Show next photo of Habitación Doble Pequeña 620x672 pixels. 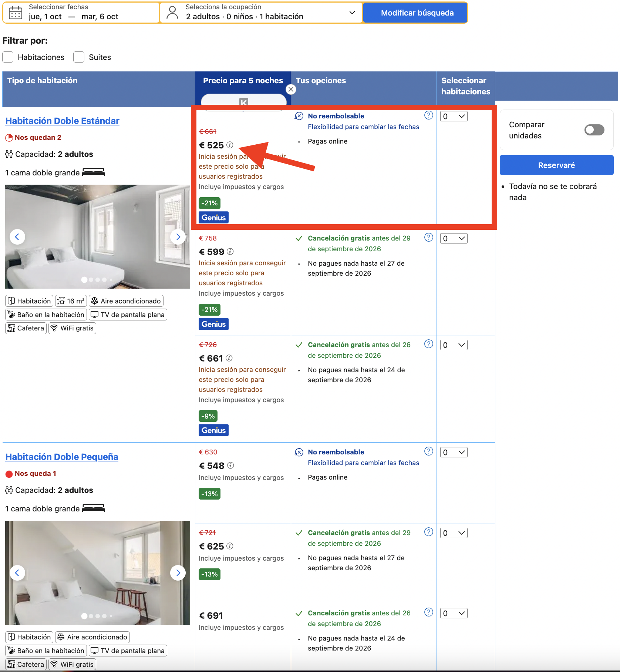pyautogui.click(x=178, y=573)
